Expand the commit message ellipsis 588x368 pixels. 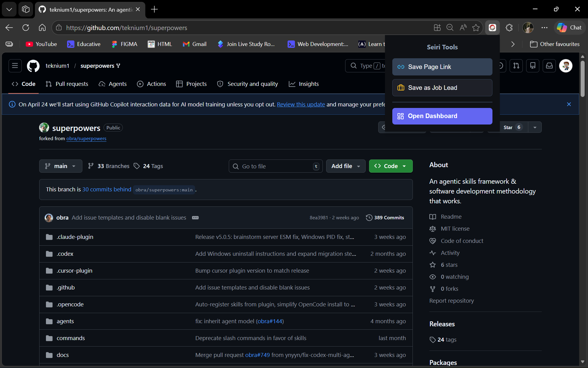[195, 218]
